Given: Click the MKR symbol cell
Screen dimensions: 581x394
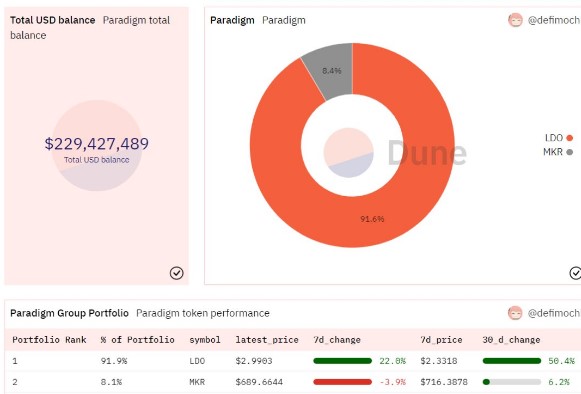Looking at the screenshot, I should (197, 382).
